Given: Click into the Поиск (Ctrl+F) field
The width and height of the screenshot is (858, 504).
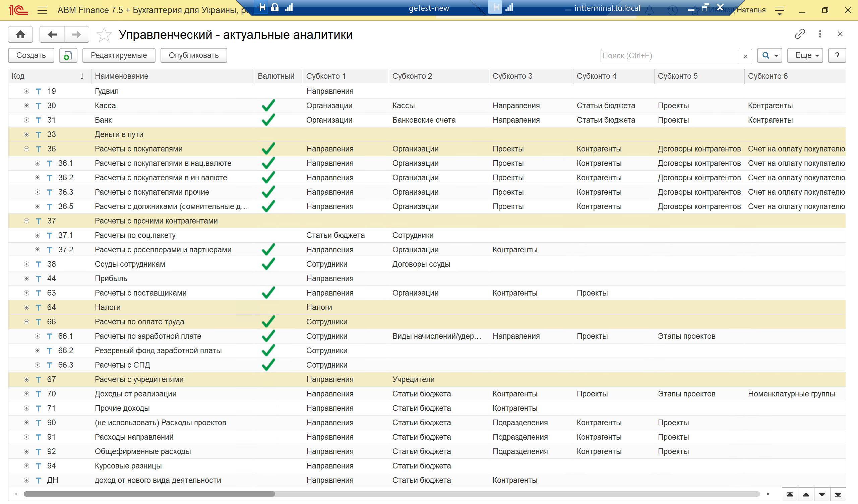Looking at the screenshot, I should click(670, 56).
